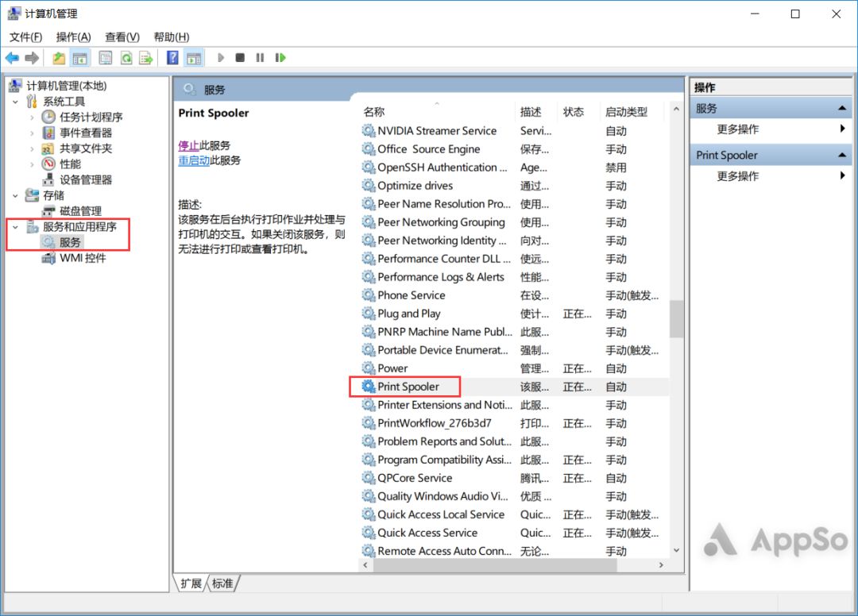This screenshot has height=616, width=858.
Task: Select 共享文件夹 tree node
Action: [x=85, y=148]
